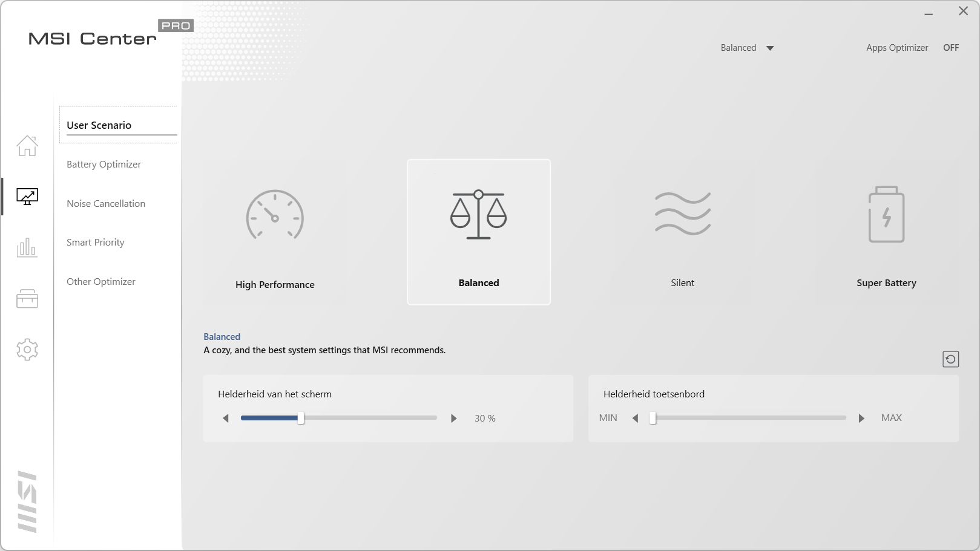
Task: Open the toolbox sidebar icon
Action: (27, 299)
